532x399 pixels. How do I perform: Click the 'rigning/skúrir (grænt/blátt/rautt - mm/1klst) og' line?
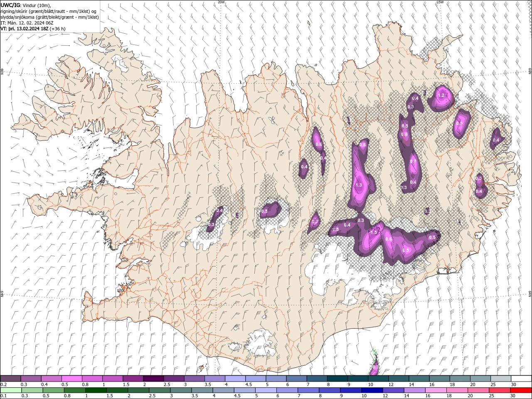[49, 11]
